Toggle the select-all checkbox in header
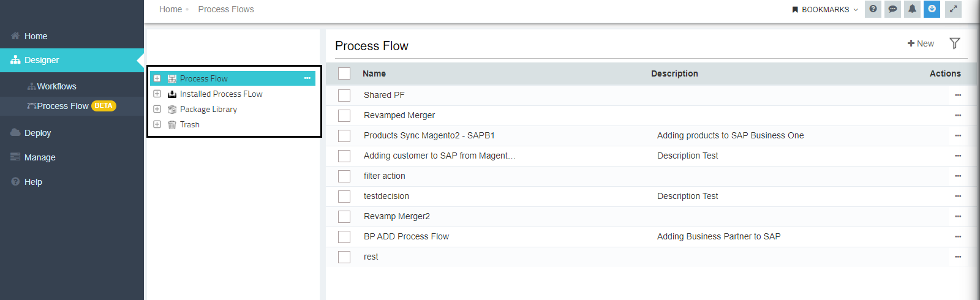The height and width of the screenshot is (300, 980). [344, 73]
